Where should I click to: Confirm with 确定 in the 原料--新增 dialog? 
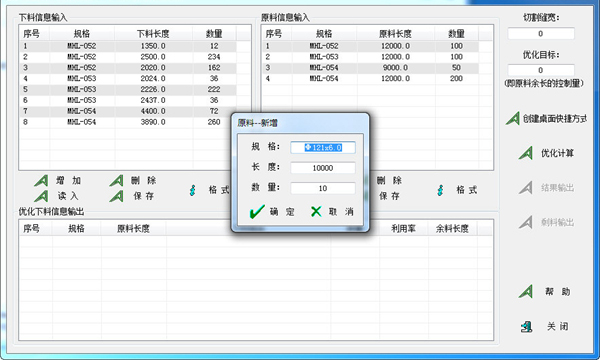[272, 212]
